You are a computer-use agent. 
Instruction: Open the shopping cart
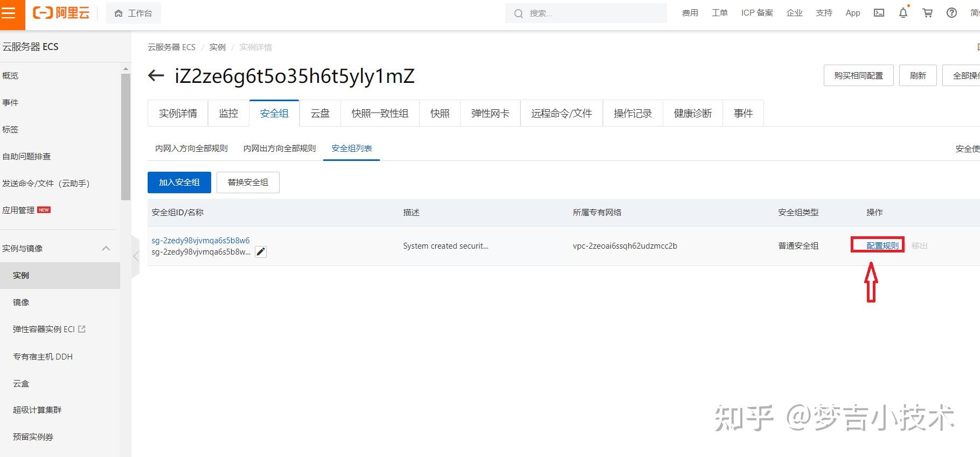click(927, 13)
